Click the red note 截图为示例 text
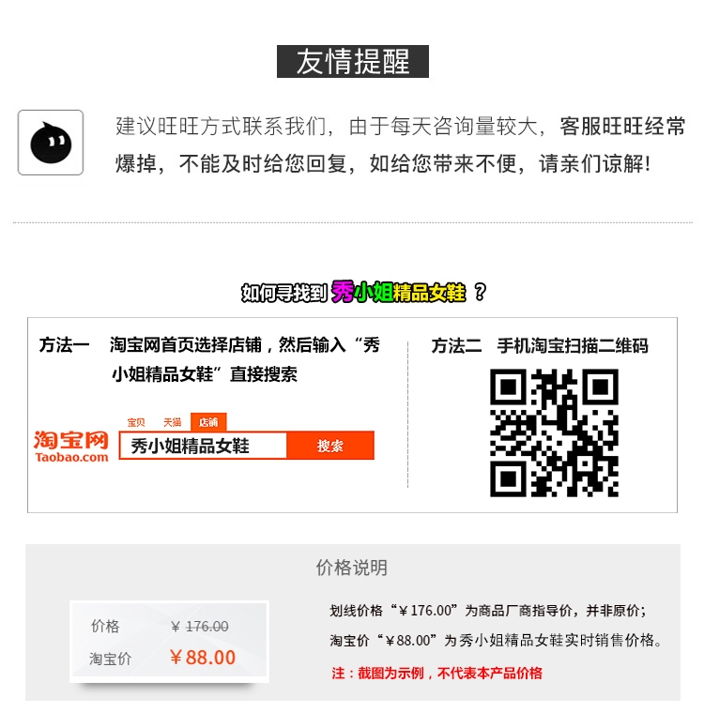This screenshot has width=704, height=728. (x=436, y=673)
